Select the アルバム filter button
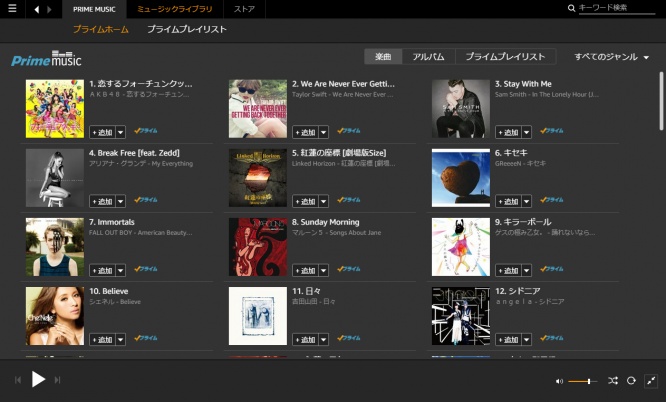666x402 pixels. [429, 57]
